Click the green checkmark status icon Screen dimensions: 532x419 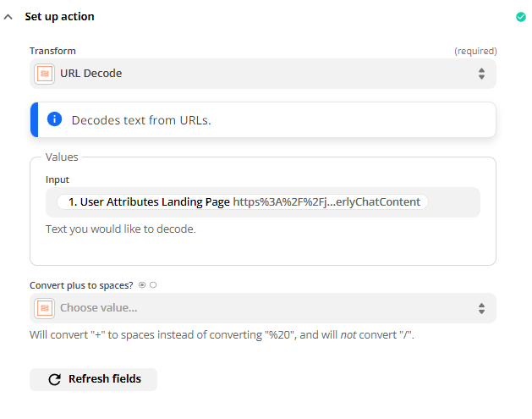[x=520, y=17]
